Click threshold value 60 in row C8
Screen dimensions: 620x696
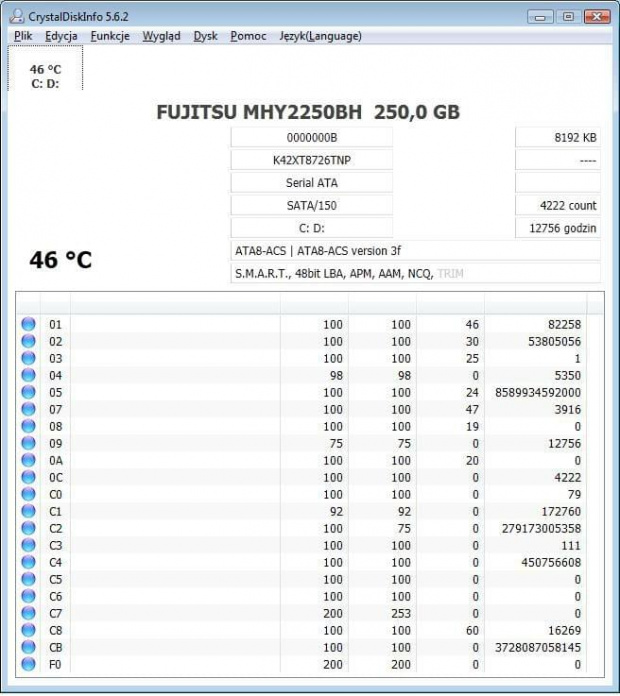pyautogui.click(x=472, y=630)
